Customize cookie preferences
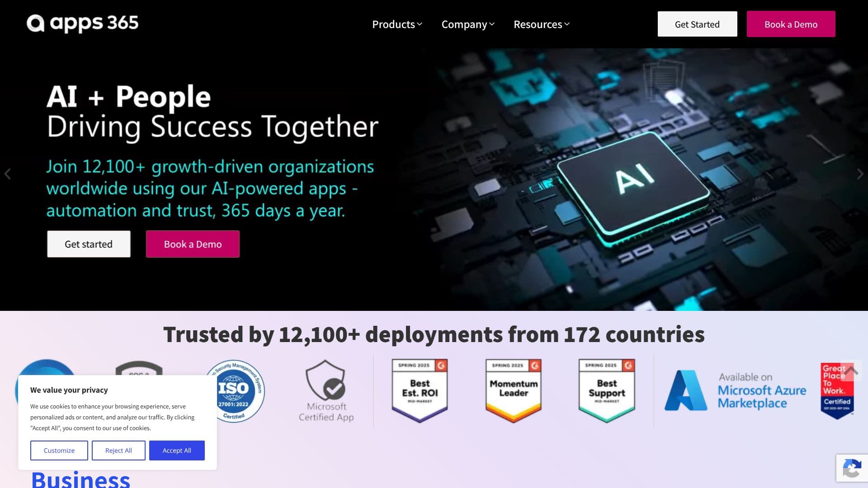The height and width of the screenshot is (488, 868). (59, 450)
